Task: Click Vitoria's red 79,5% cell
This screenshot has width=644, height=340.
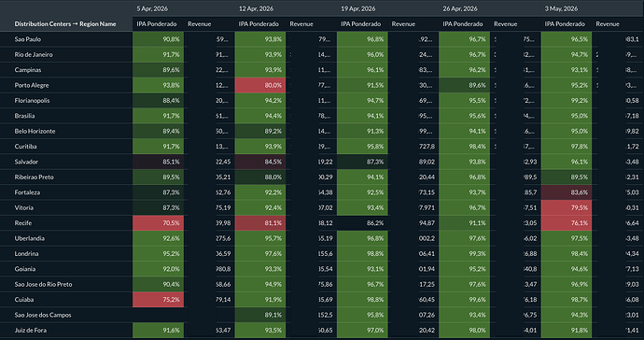Action: tap(567, 207)
